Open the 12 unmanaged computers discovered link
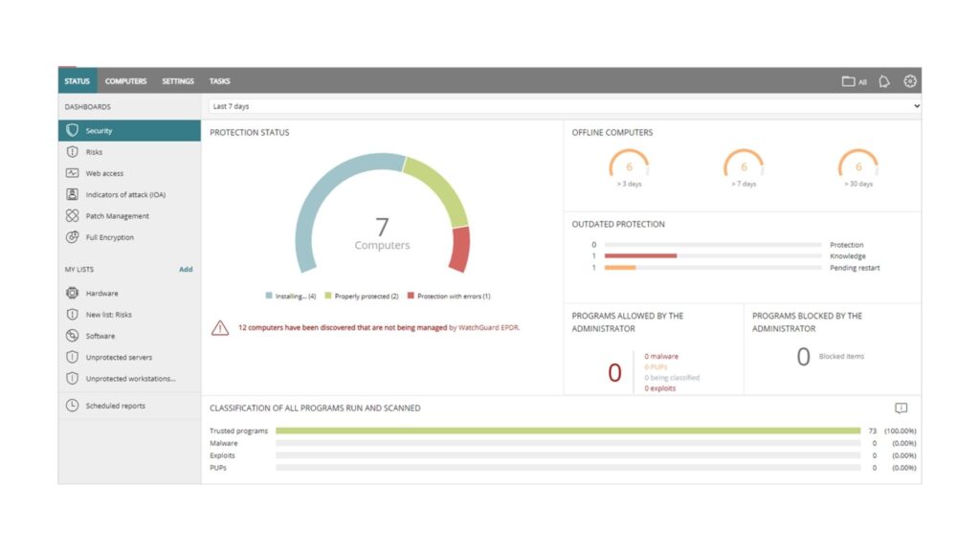Image resolution: width=980 pixels, height=551 pixels. [x=342, y=327]
